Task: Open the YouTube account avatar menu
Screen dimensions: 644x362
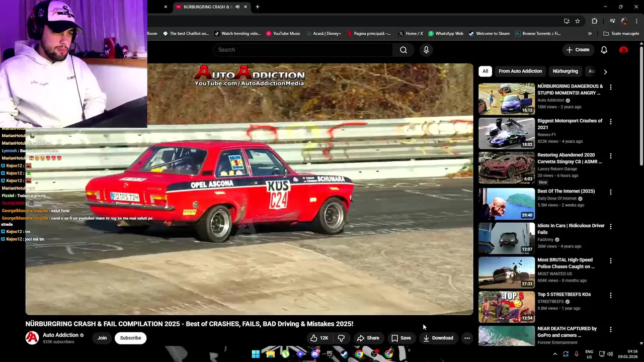Action: 623,50
